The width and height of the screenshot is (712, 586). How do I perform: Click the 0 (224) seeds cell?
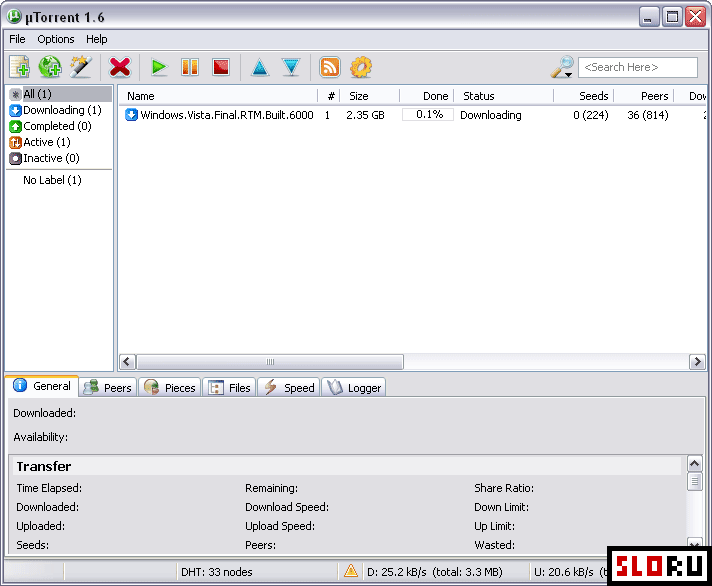point(590,115)
